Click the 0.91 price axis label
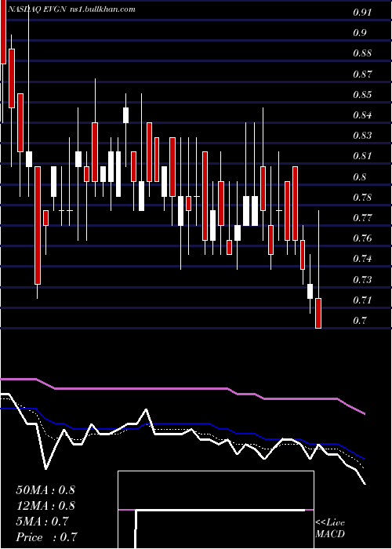Viewport: 392px width, 549px height. (x=362, y=13)
